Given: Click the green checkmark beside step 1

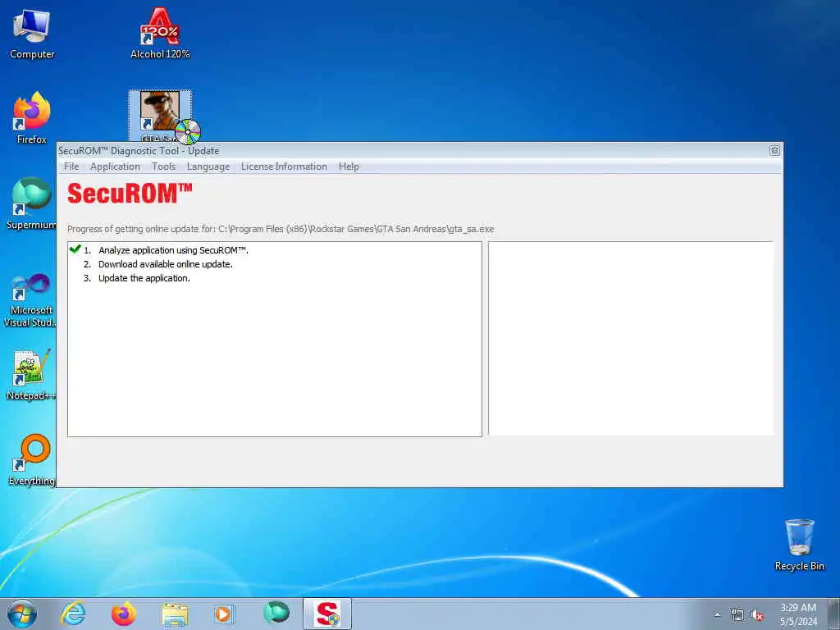Looking at the screenshot, I should [x=75, y=249].
